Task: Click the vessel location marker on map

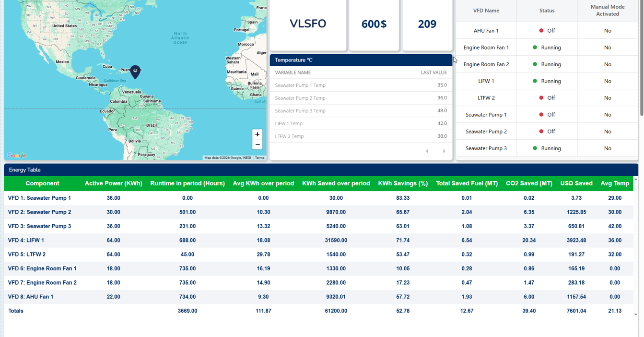Action: point(135,72)
